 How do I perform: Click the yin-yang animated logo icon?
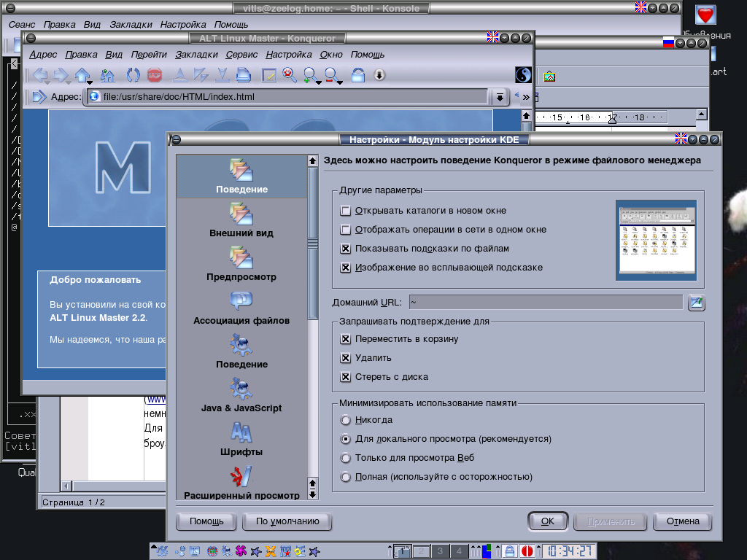click(523, 75)
